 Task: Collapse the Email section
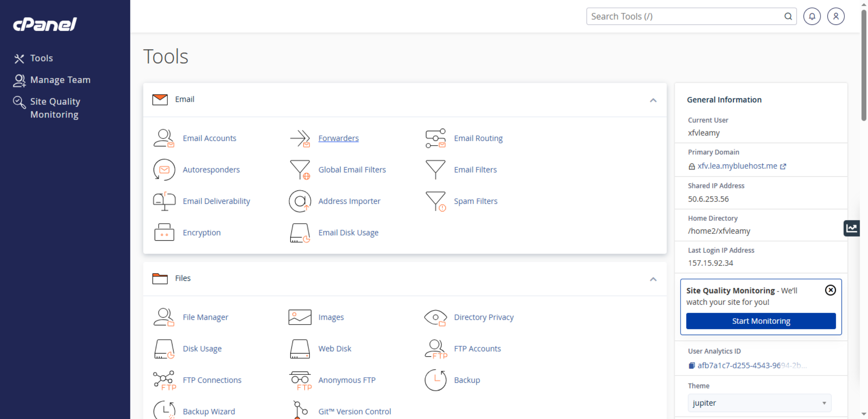point(653,100)
